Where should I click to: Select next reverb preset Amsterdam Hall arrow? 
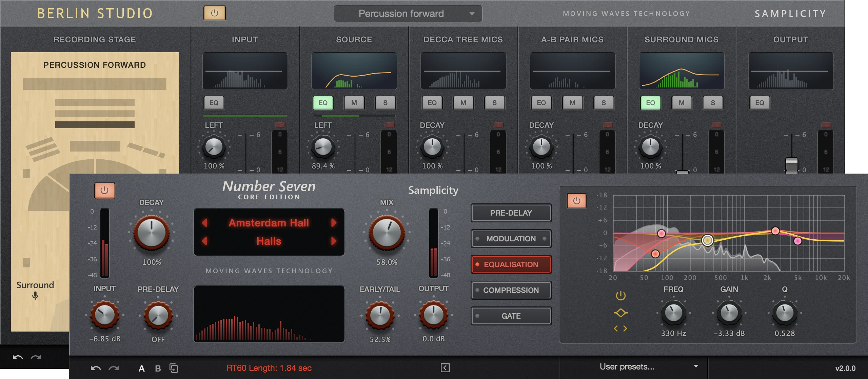(x=334, y=223)
